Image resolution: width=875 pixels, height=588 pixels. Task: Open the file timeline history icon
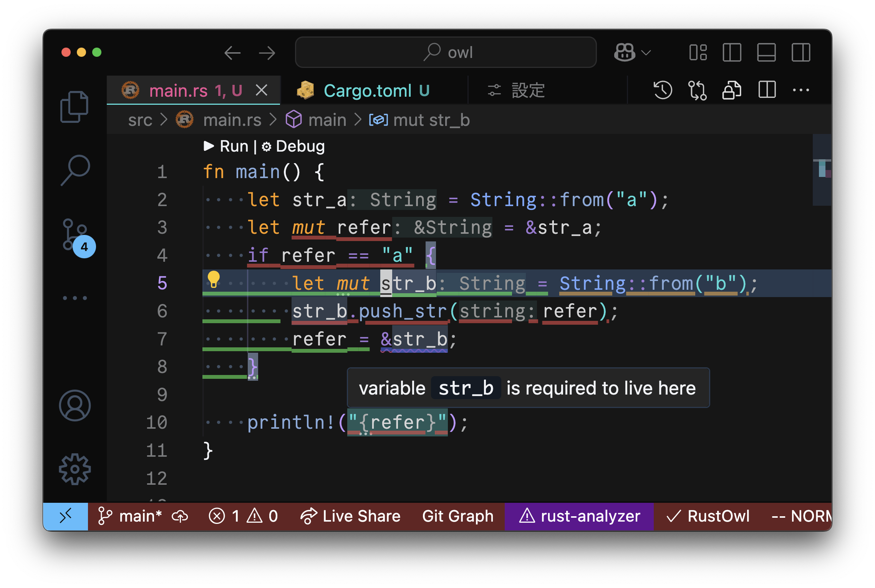663,91
